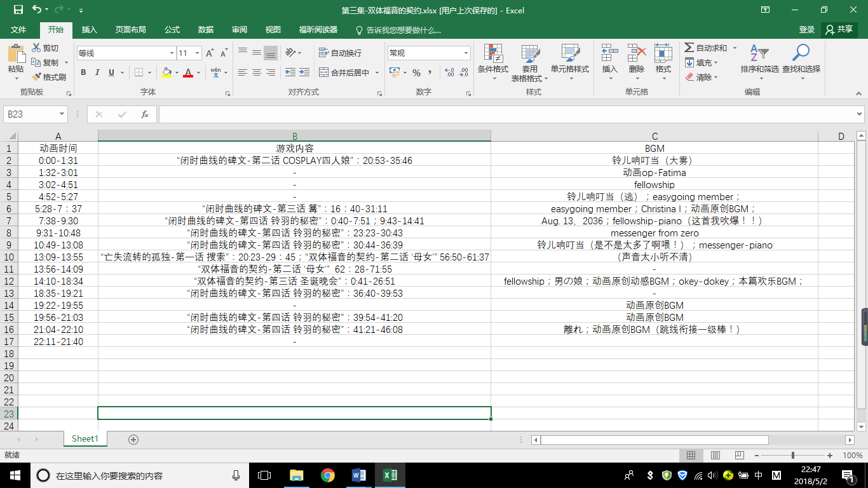Screen dimensions: 868x488
Task: Add a new sheet with plus button
Action: 133,439
